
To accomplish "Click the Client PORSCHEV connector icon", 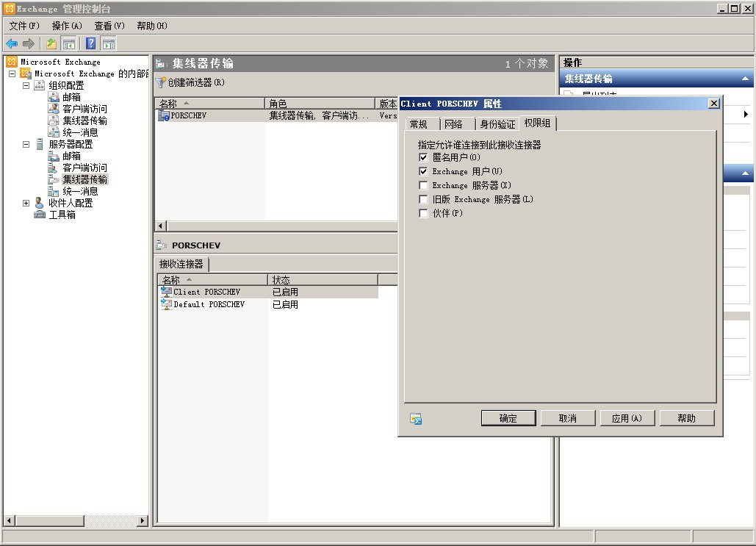I will [166, 292].
